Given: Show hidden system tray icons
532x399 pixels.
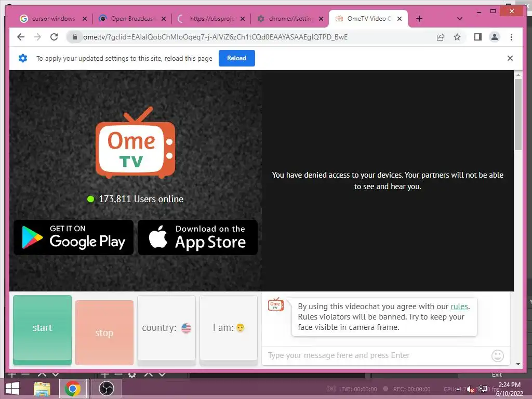Looking at the screenshot, I should click(458, 389).
